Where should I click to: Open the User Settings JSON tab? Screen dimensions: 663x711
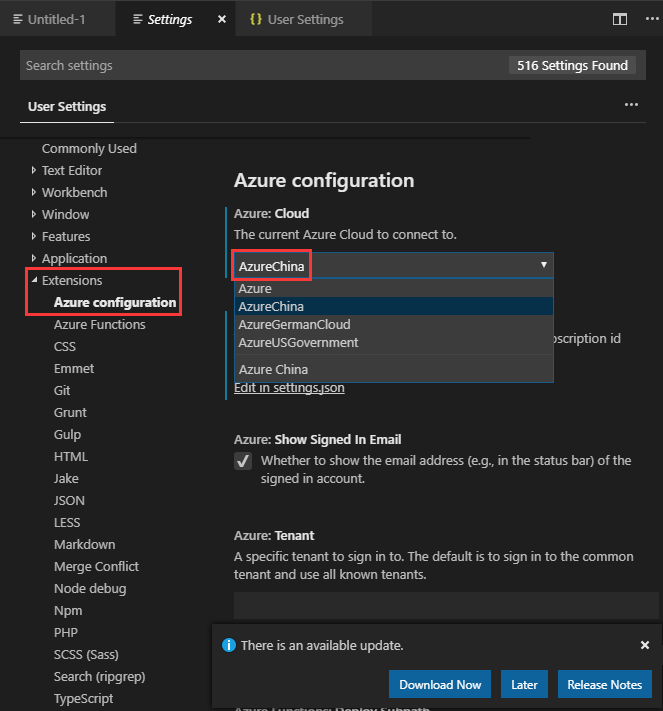pyautogui.click(x=304, y=19)
